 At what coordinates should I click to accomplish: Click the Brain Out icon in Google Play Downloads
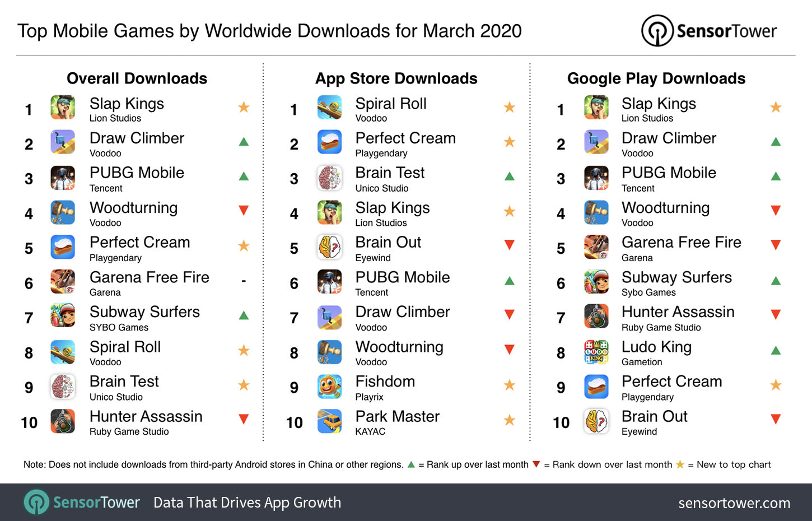coord(596,422)
